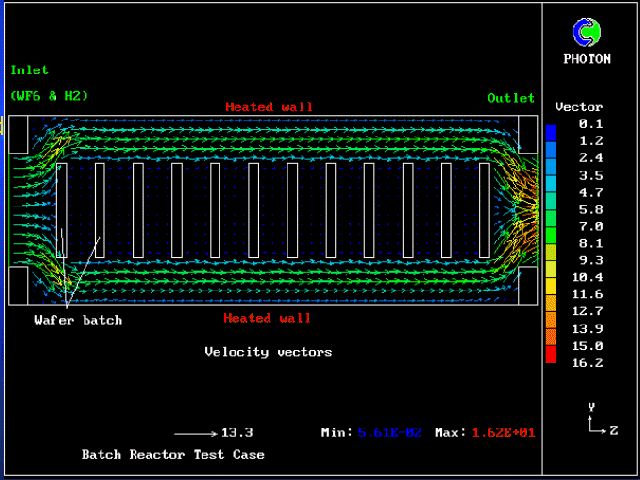Click the 13.3 reference vector arrow
This screenshot has height=480, width=640.
[196, 433]
